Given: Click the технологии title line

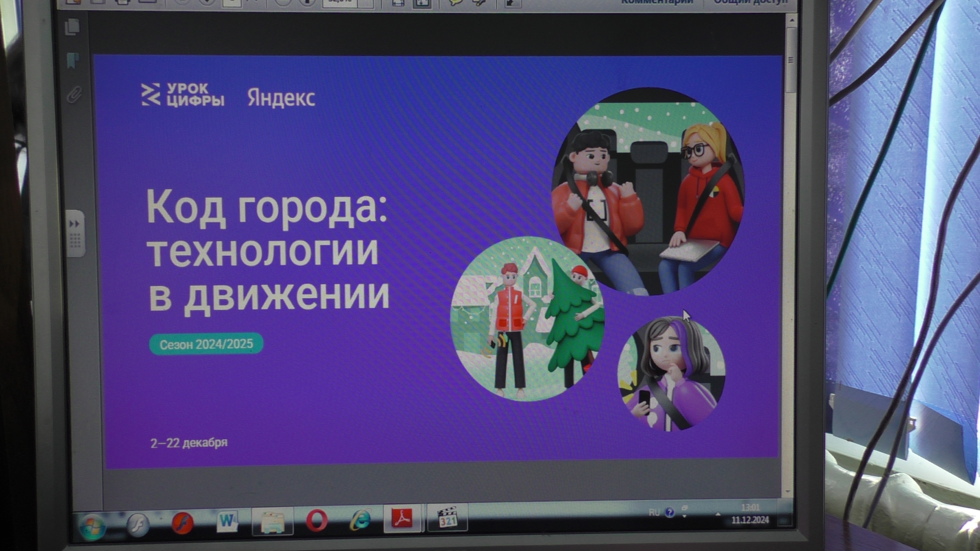Looking at the screenshot, I should click(x=263, y=252).
